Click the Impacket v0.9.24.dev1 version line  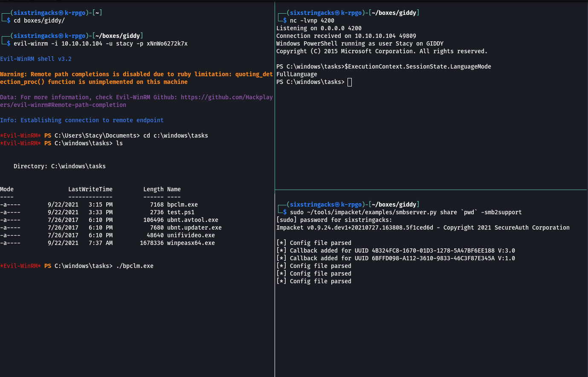(423, 227)
